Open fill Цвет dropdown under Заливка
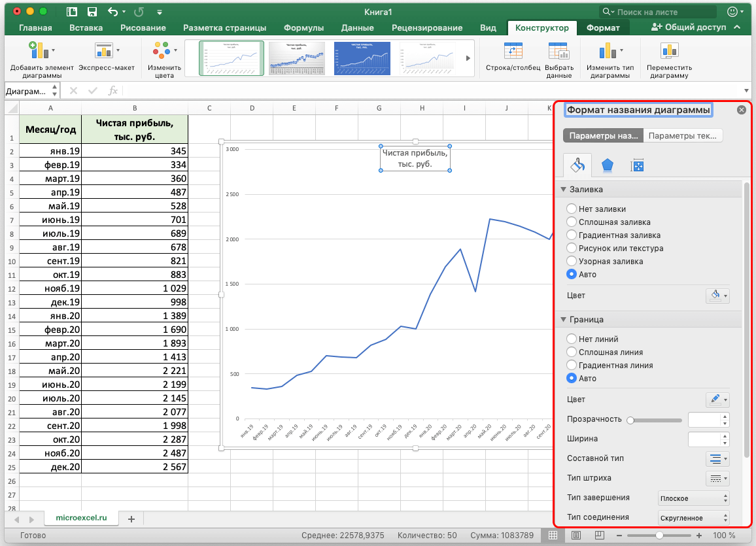This screenshot has height=546, width=756. coord(717,296)
